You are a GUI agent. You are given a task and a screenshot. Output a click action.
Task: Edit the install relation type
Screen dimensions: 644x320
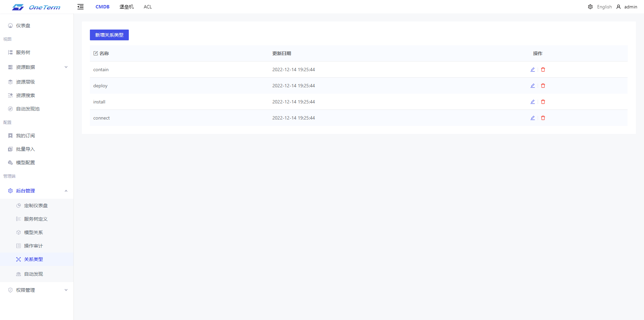coord(532,102)
